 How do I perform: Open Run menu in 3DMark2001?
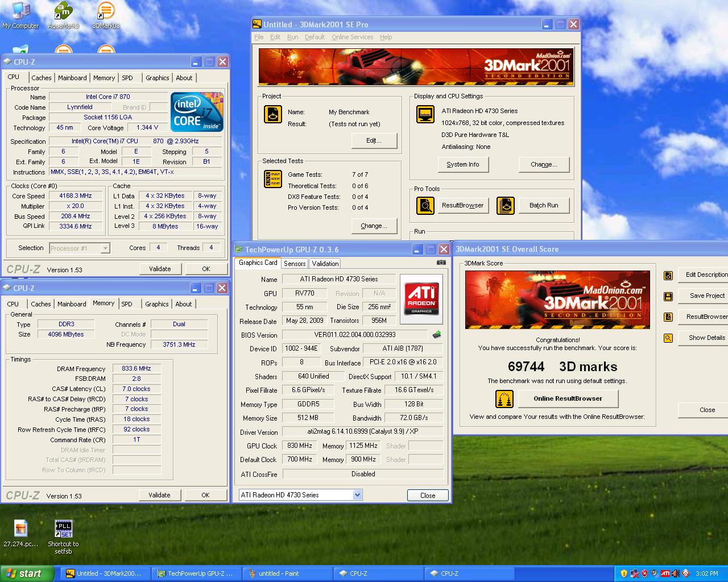point(292,37)
